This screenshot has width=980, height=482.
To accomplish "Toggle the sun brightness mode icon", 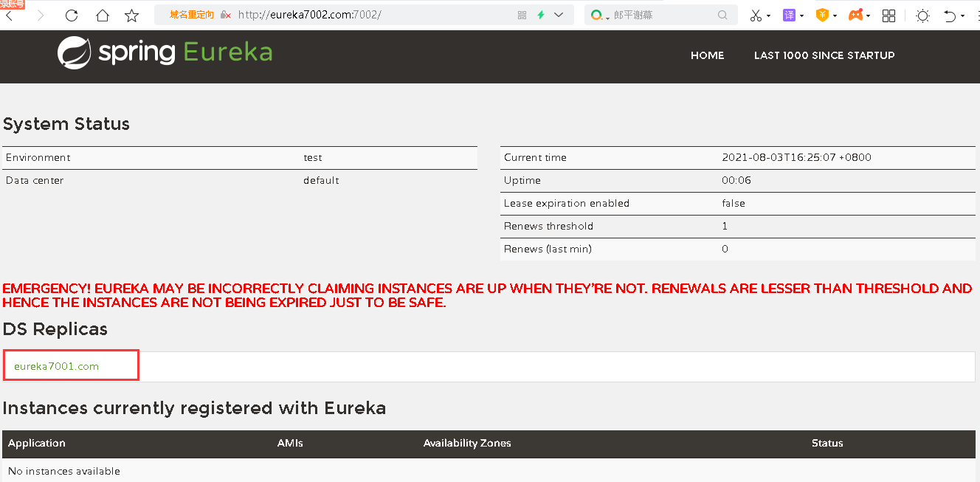I will [922, 16].
